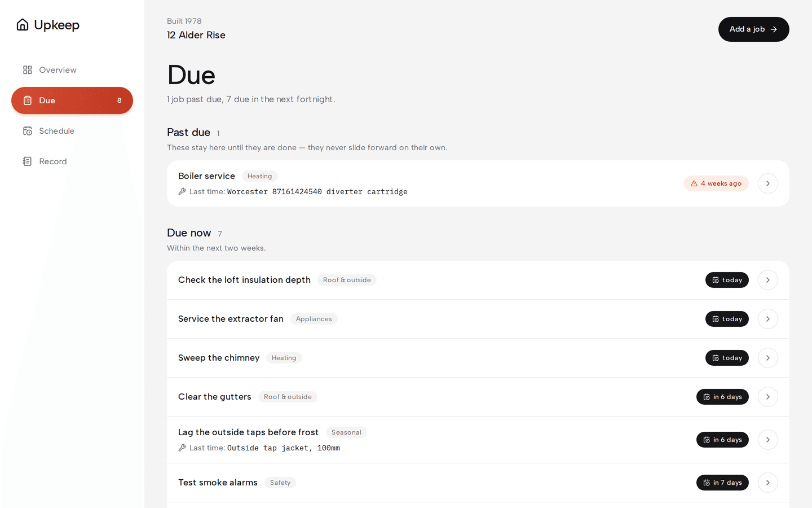Click the calendar icon on loft insulation's today badge
Screen dimensions: 812x508
coord(716,280)
